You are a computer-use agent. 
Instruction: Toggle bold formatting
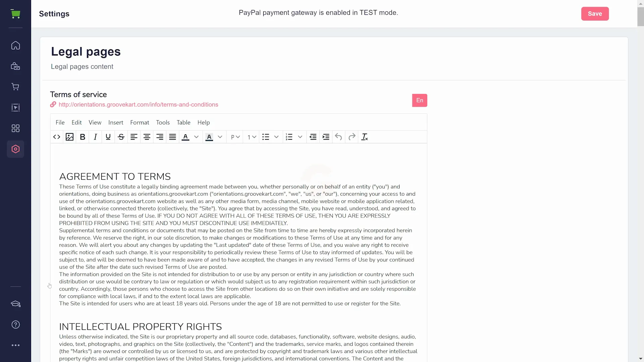pyautogui.click(x=83, y=137)
